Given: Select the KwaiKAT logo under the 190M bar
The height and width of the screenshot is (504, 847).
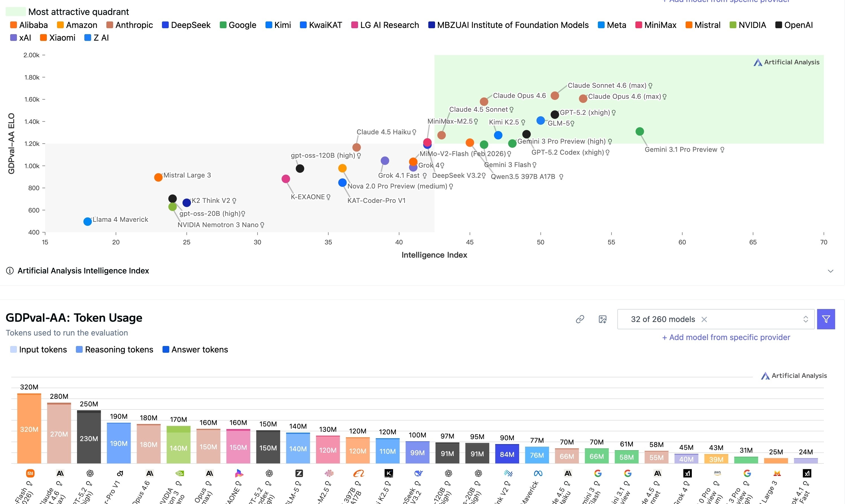Looking at the screenshot, I should [x=120, y=473].
